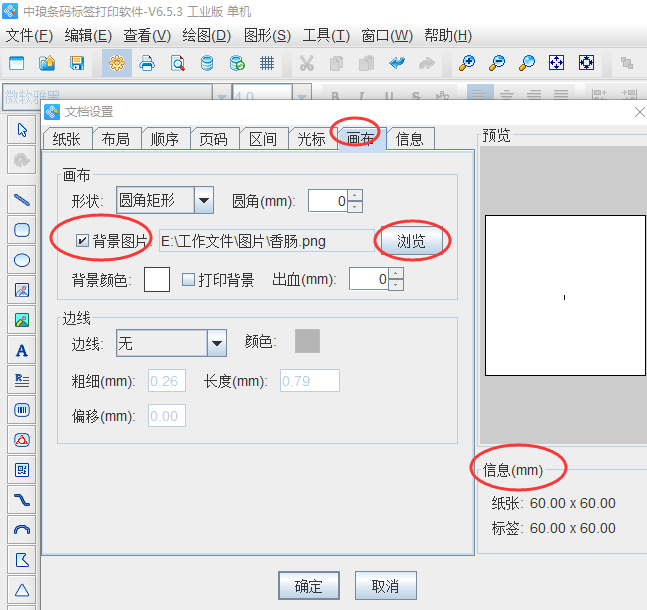Screen dimensions: 647x610
Task: Open the 工具(T) menu
Action: [x=326, y=36]
